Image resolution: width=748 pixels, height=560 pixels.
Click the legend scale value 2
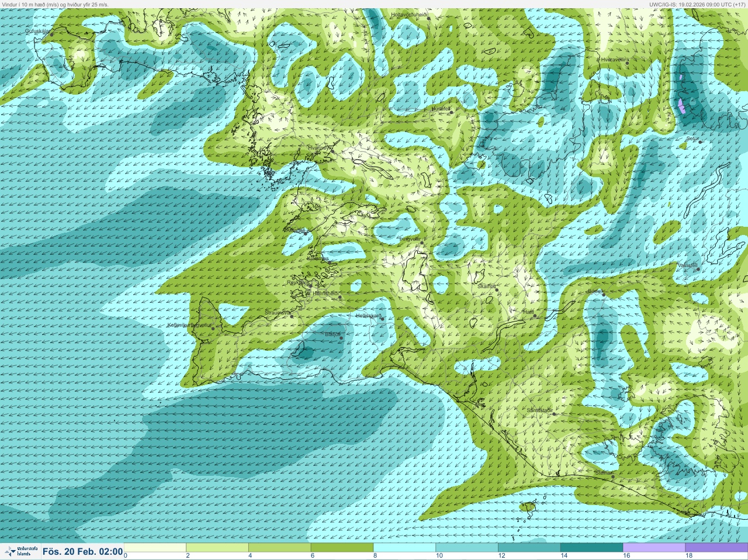[188, 556]
